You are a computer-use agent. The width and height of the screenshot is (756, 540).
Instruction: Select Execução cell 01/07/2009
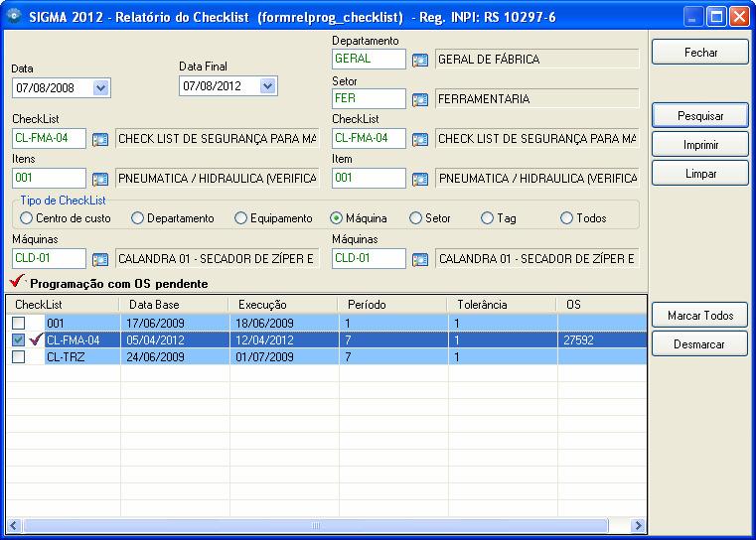tap(284, 357)
